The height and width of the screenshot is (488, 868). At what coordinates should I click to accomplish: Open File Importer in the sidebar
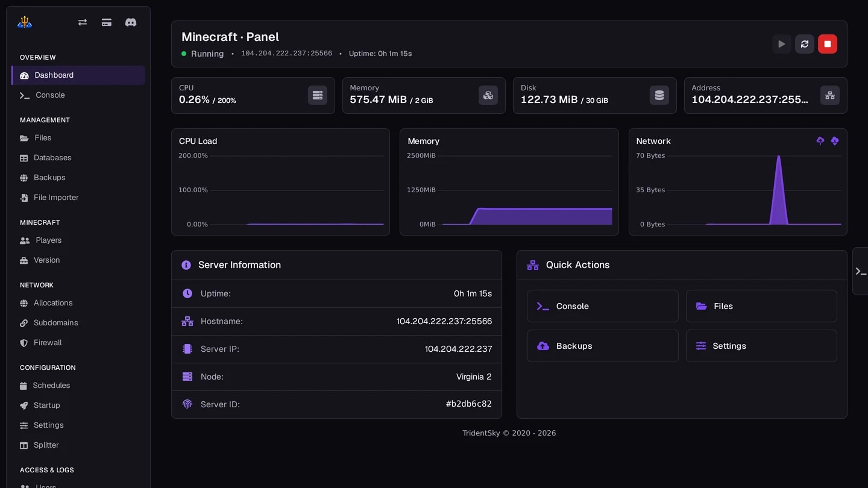tap(78, 198)
